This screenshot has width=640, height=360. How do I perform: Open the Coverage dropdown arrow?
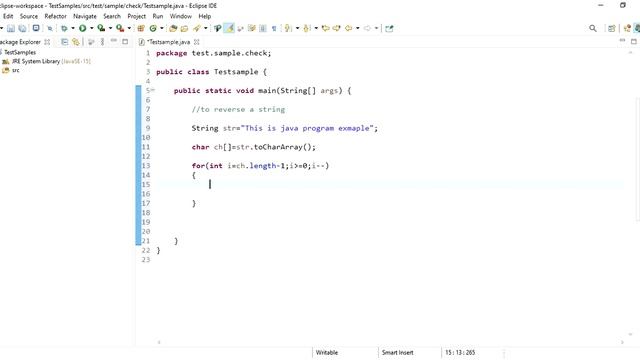pos(110,28)
